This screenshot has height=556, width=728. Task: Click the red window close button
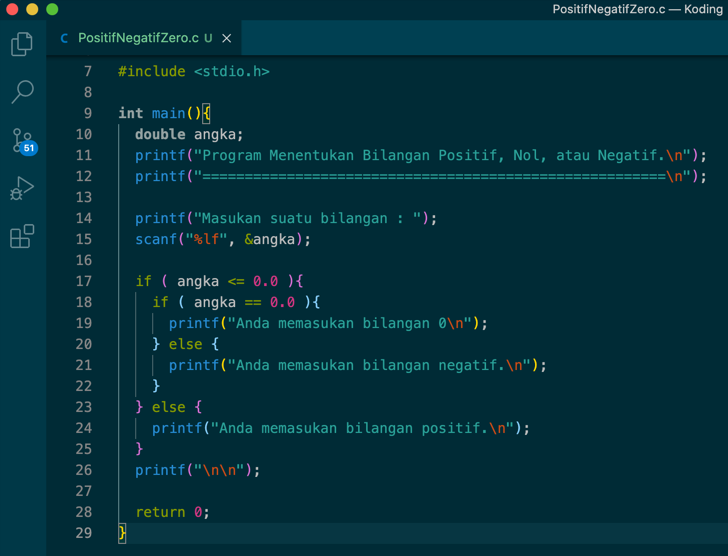point(12,9)
